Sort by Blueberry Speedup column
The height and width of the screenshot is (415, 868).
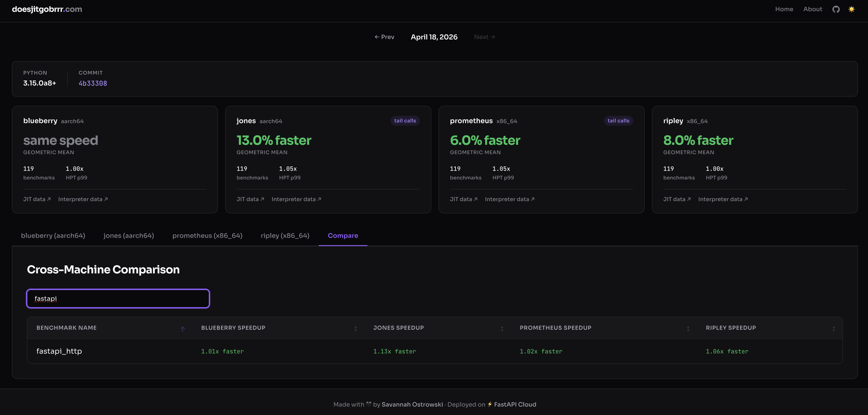(356, 328)
